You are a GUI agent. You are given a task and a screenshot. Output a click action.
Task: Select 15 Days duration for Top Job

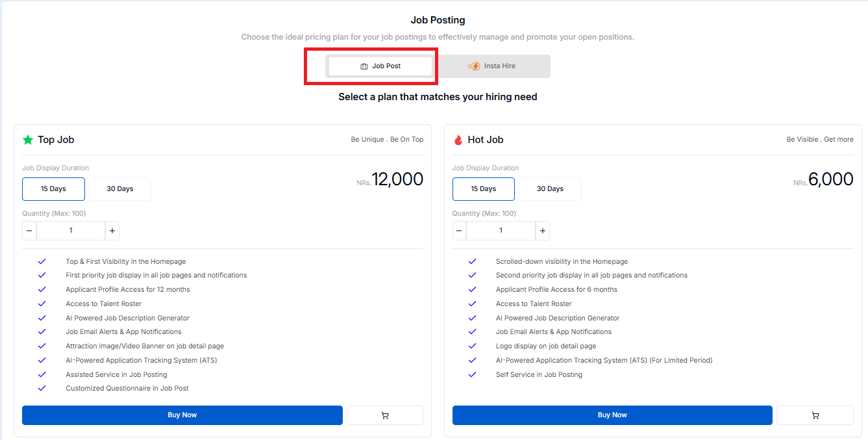click(x=53, y=189)
